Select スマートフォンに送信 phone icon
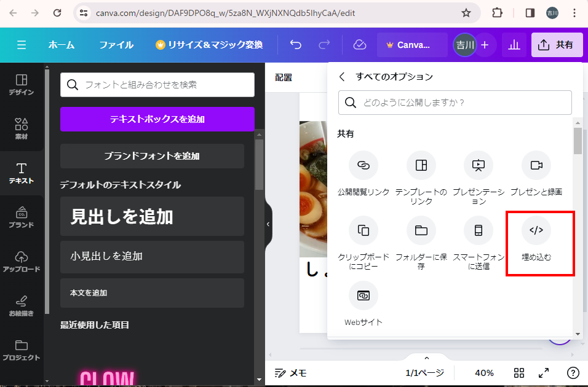Image resolution: width=588 pixels, height=387 pixels. point(478,231)
